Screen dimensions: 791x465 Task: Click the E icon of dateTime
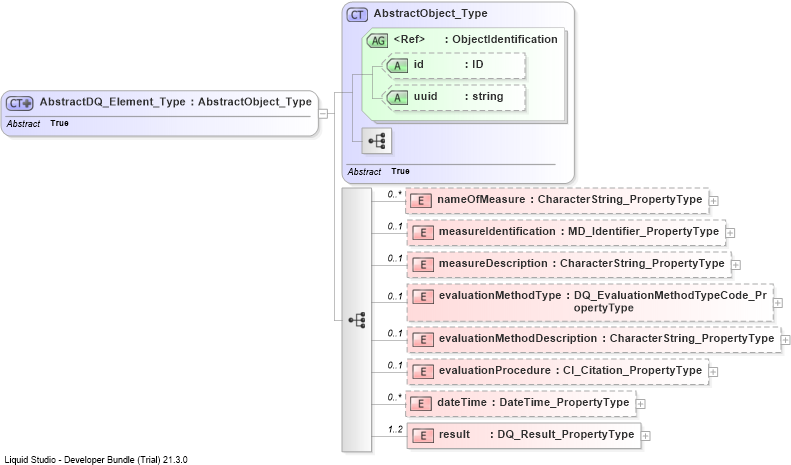coord(421,403)
